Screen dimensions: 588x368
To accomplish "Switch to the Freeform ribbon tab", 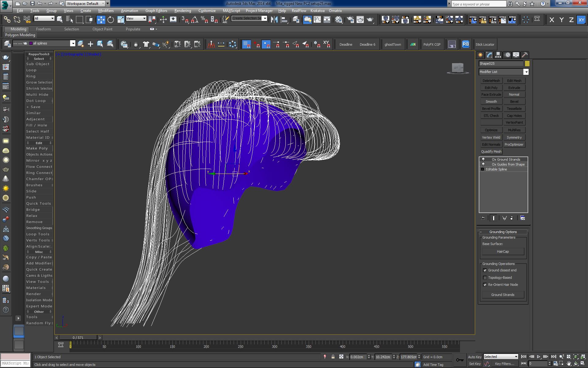I will pos(43,29).
